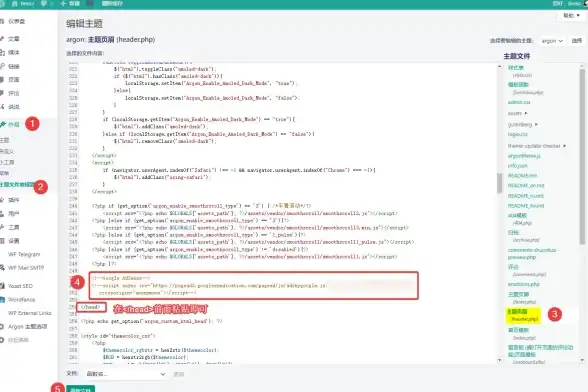The image size is (588, 392).
Task: Open the 插件 plugins icon
Action: 2,200
